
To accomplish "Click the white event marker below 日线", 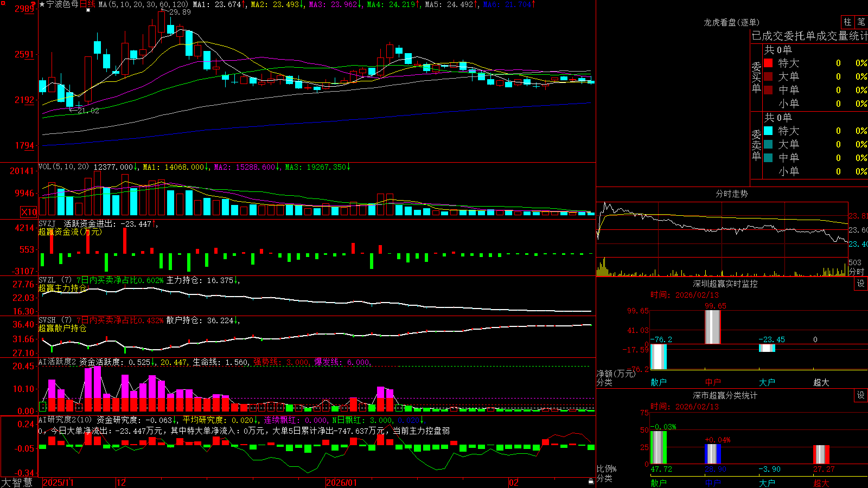I will point(88,10).
